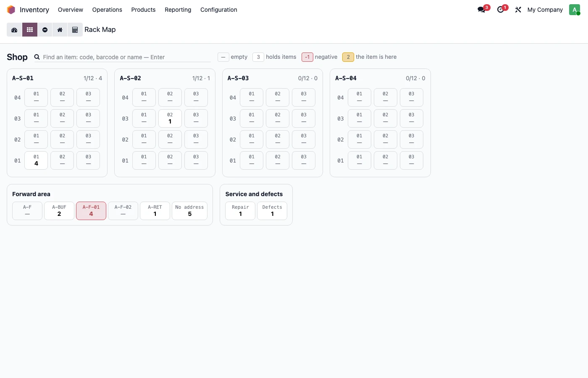
Task: Click the A-S-04 rack title
Action: (346, 78)
